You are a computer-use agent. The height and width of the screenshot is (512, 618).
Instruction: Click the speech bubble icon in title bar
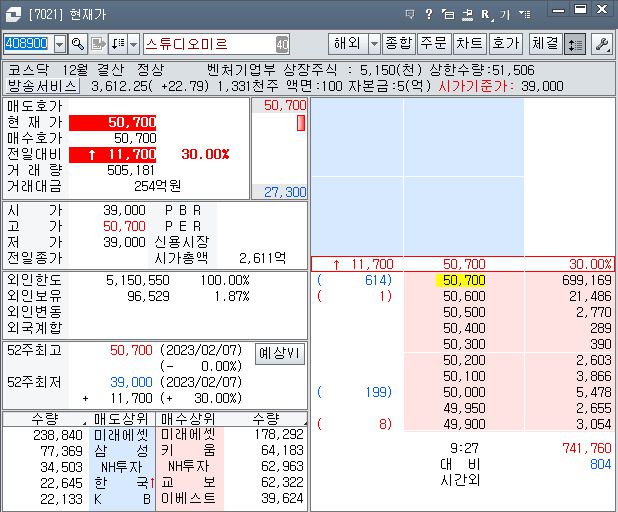pos(410,14)
